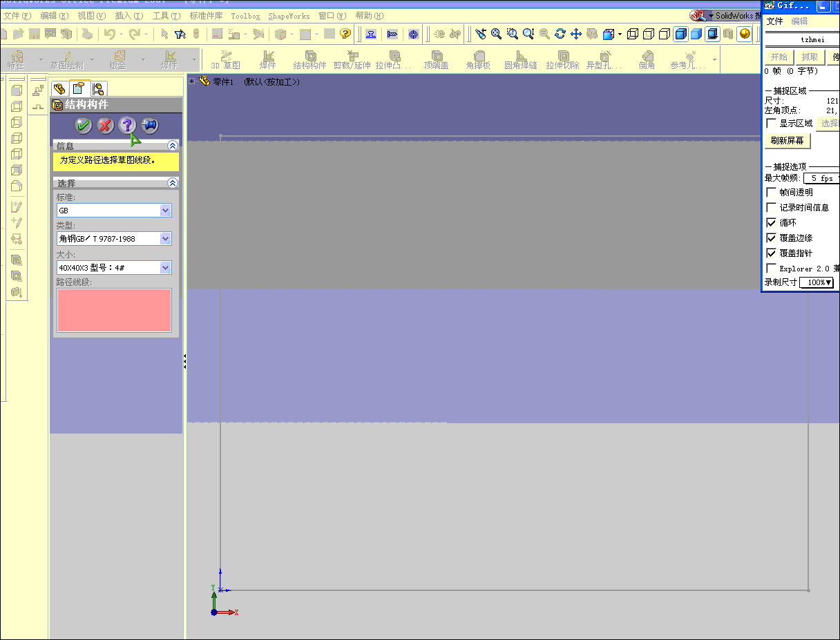Collapse the 选择 group panel
The width and height of the screenshot is (840, 640).
pos(172,182)
